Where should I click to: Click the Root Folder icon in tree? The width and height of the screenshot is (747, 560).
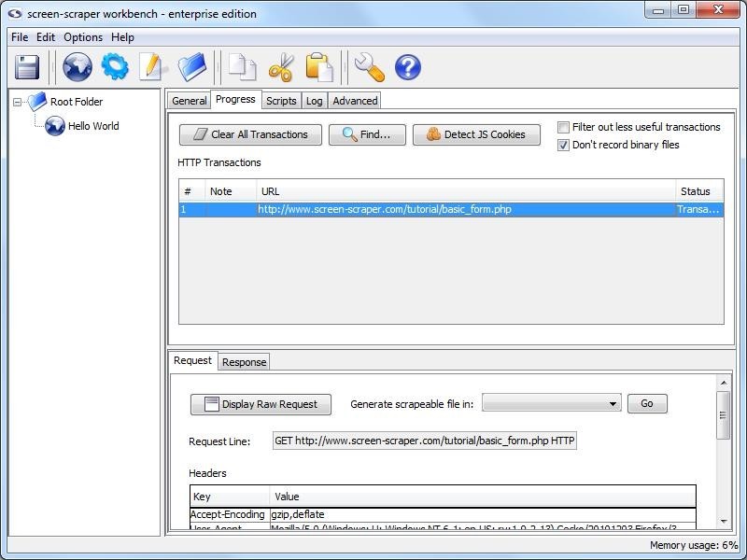click(37, 102)
